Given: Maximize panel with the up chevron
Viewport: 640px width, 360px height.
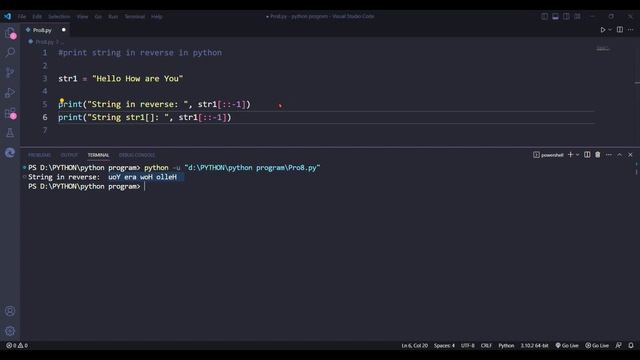Looking at the screenshot, I should click(x=619, y=155).
